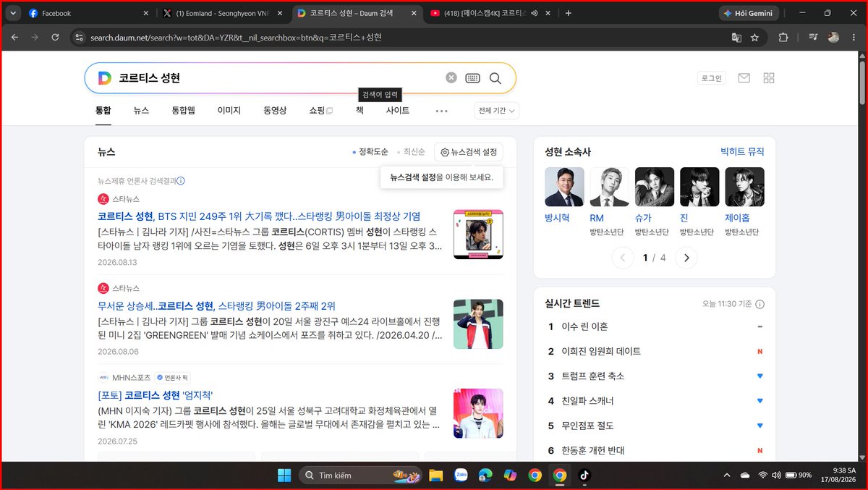Switch to the Eomland X browser tab
This screenshot has width=868, height=490.
click(x=221, y=13)
